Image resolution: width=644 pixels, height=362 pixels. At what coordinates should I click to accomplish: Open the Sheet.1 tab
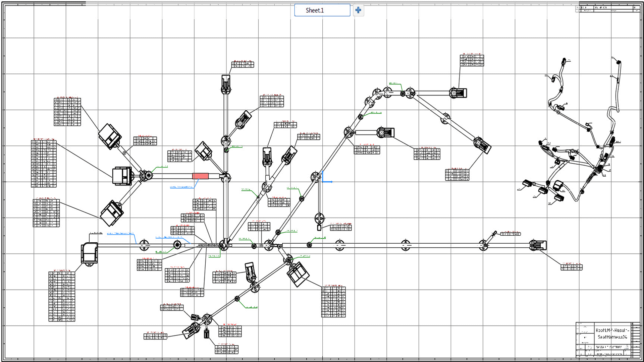point(322,10)
